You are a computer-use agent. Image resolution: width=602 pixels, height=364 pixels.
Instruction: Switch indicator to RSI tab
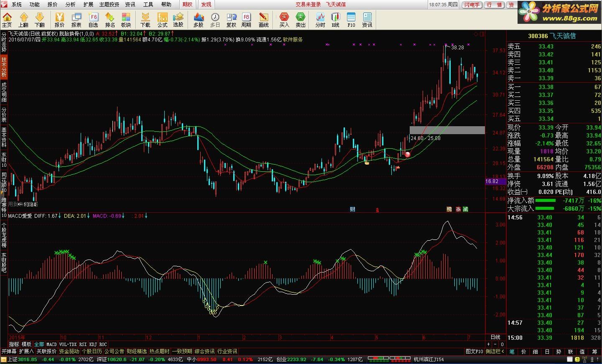point(83,344)
